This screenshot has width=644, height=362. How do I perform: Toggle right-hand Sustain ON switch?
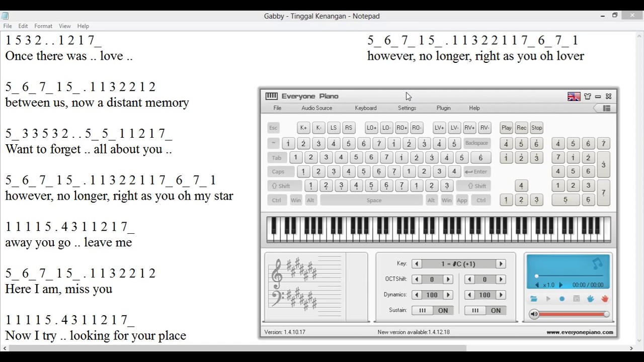pyautogui.click(x=486, y=310)
